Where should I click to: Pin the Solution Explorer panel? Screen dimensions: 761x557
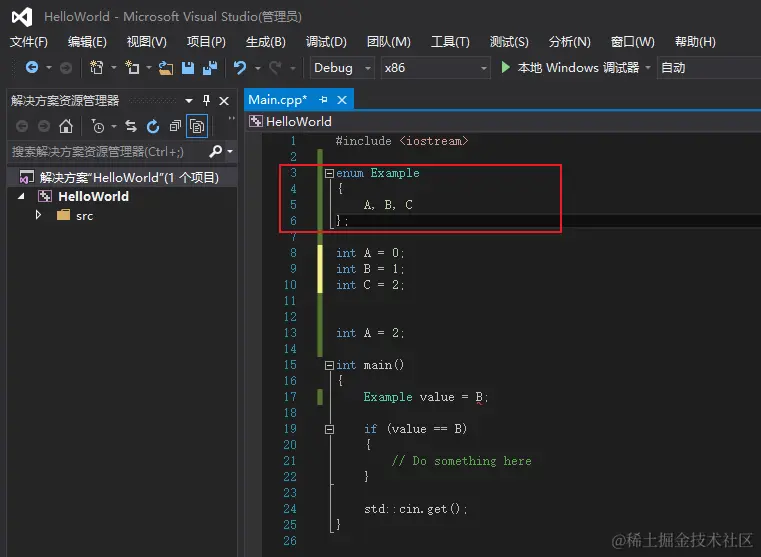click(206, 100)
